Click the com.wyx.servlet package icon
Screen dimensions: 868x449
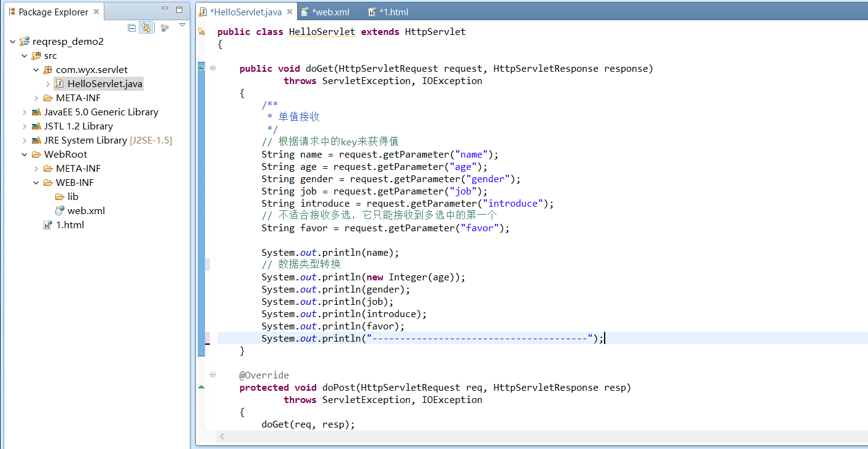(x=48, y=70)
